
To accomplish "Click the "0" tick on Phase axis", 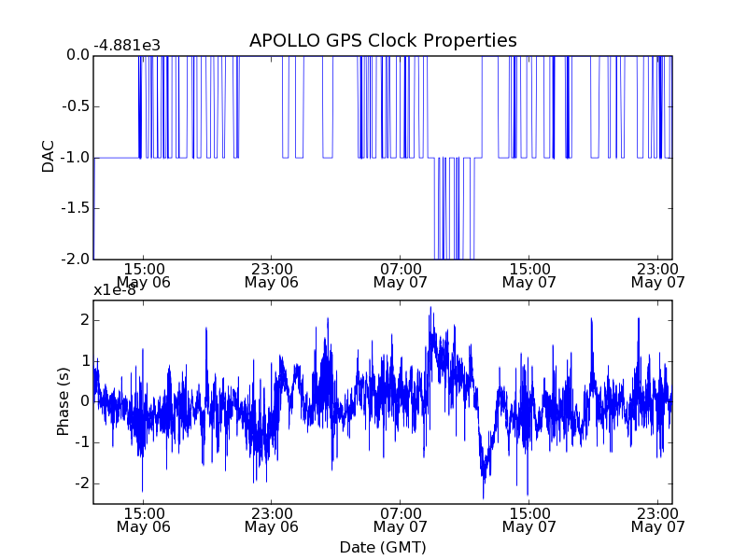I will (x=85, y=401).
